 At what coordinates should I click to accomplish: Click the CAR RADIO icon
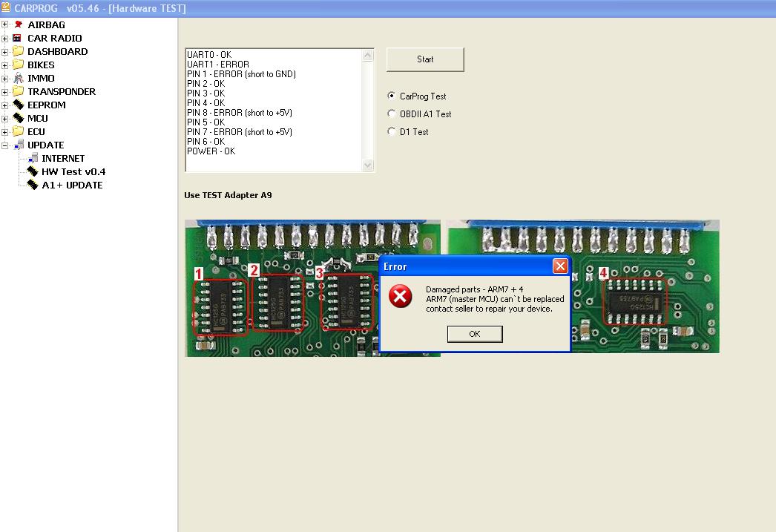tap(19, 38)
